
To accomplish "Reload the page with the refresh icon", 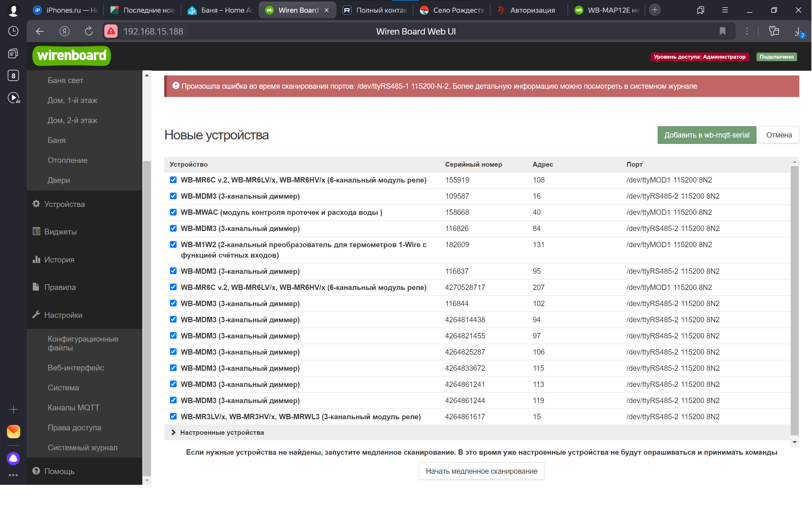I will click(88, 31).
